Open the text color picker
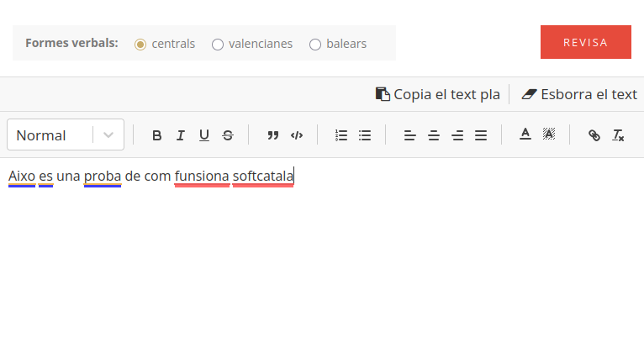 point(525,135)
